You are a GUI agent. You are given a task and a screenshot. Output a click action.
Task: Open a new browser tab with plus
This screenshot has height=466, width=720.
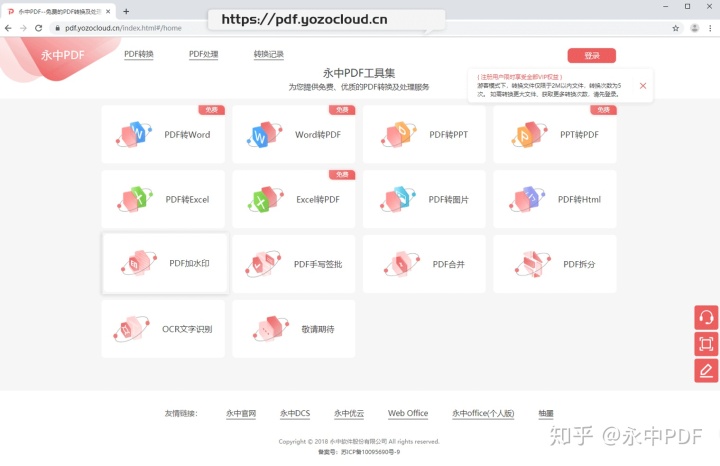pyautogui.click(x=126, y=11)
